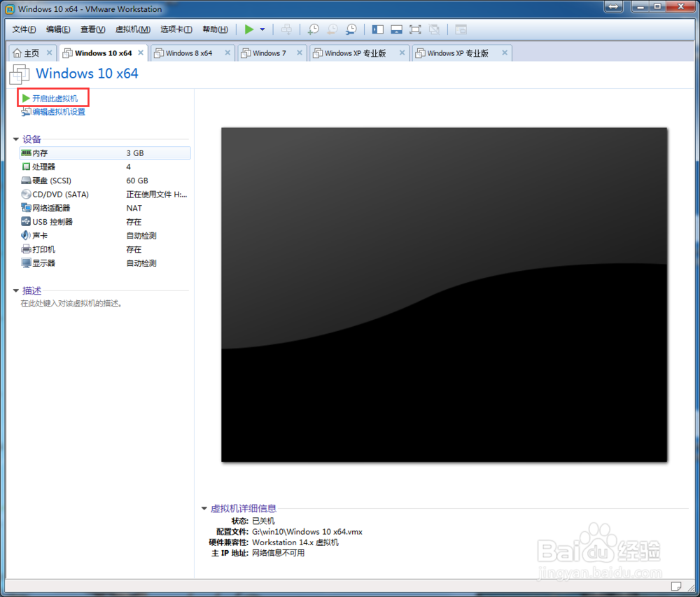Open the 文件(F) menu
The image size is (700, 597).
click(x=24, y=29)
